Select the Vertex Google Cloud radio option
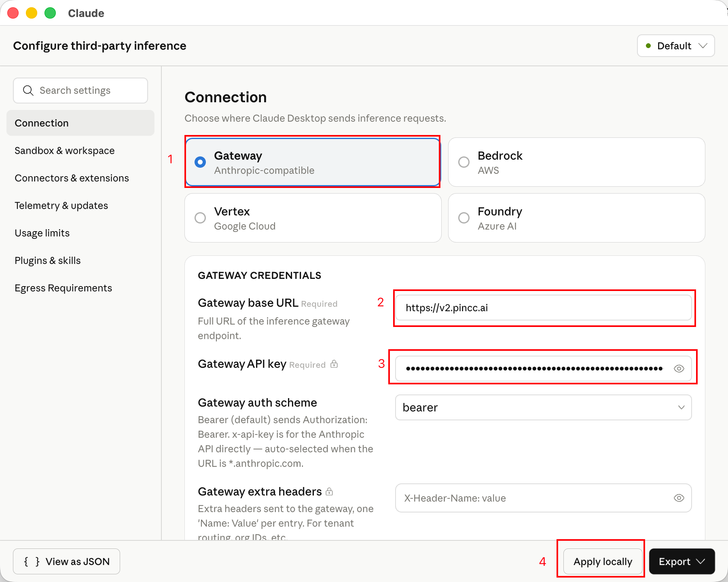The height and width of the screenshot is (582, 728). [313, 218]
